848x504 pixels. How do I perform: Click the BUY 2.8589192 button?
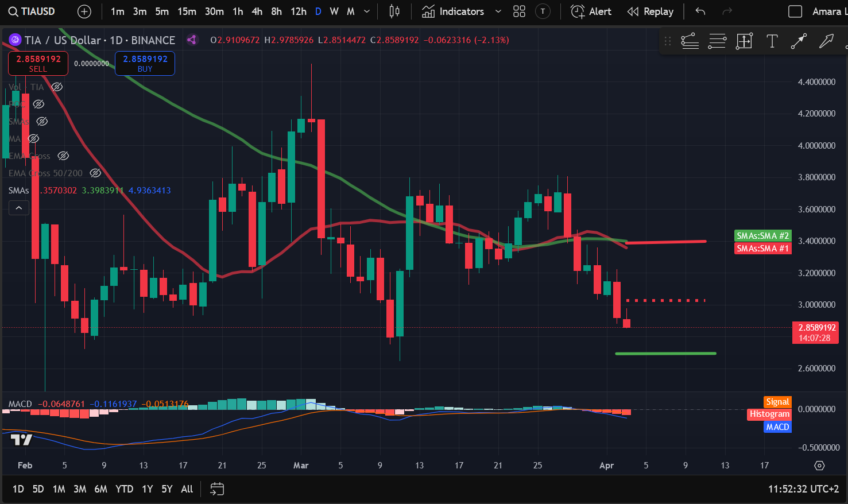pos(145,63)
